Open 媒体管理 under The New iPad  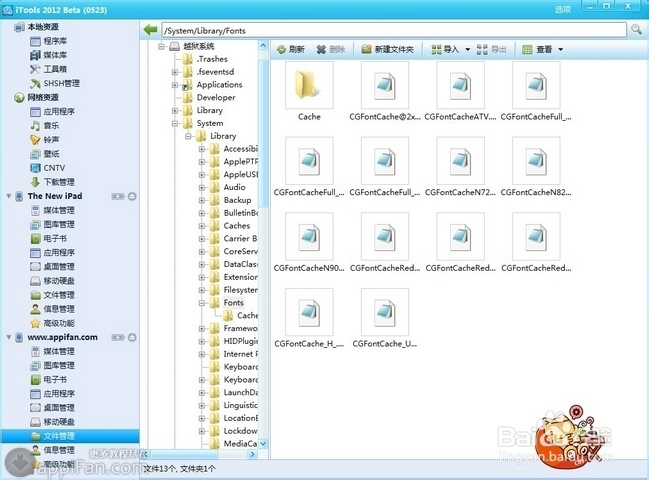tap(53, 210)
